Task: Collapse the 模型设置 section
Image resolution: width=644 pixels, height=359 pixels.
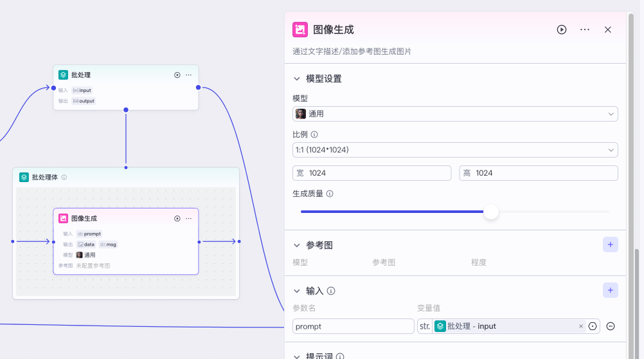Action: click(x=297, y=78)
